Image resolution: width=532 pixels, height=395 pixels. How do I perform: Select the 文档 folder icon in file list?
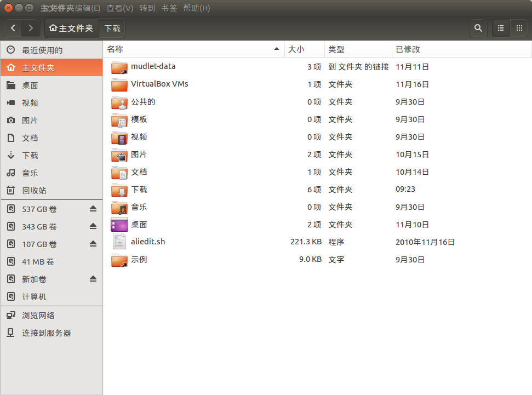(x=119, y=173)
